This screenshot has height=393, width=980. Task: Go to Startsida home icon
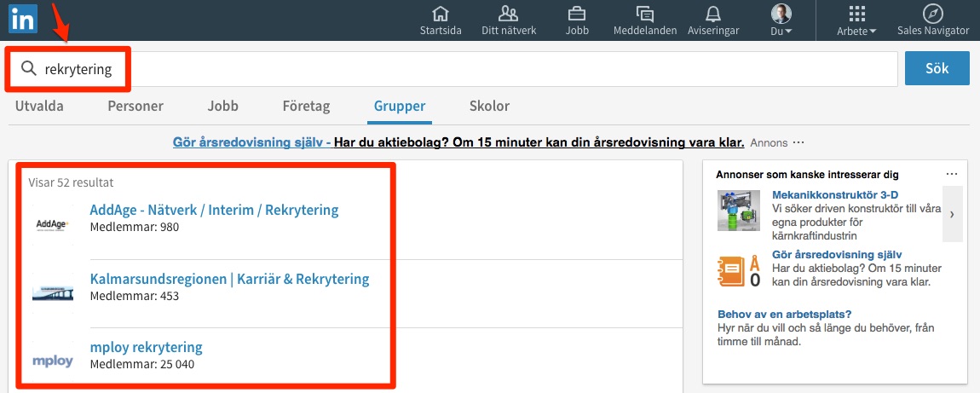click(441, 14)
